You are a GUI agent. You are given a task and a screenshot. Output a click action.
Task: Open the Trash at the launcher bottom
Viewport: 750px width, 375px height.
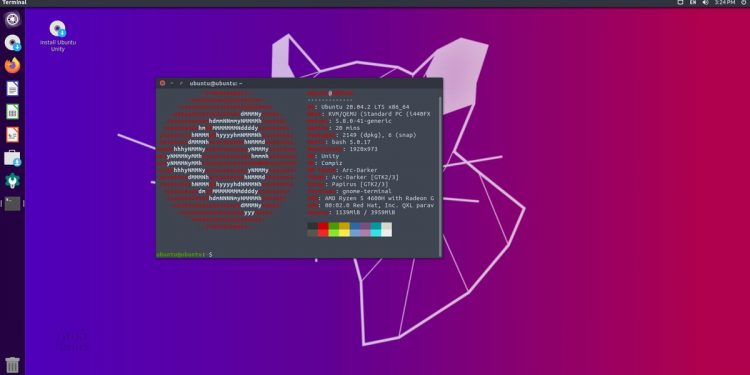click(x=12, y=365)
